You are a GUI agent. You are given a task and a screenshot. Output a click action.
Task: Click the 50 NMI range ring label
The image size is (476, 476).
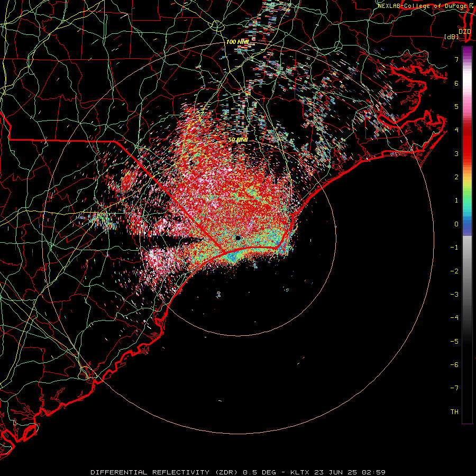tap(238, 140)
